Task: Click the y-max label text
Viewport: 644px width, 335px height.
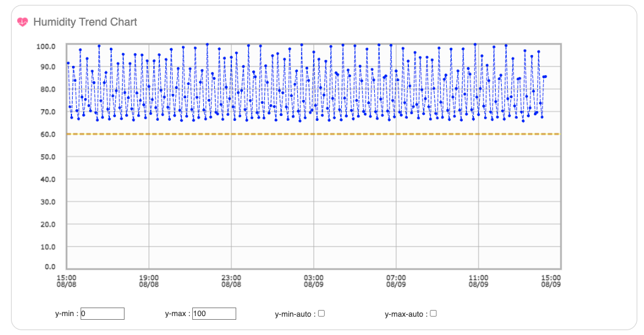Action: 178,314
